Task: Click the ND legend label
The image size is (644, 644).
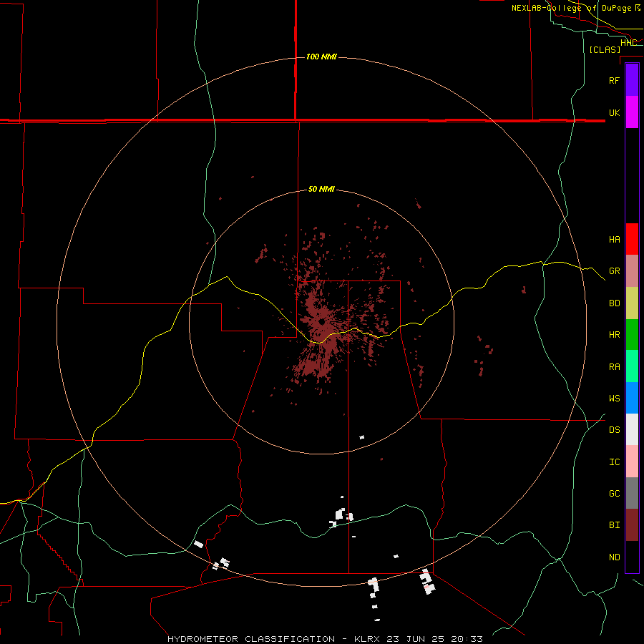Action: click(x=614, y=557)
